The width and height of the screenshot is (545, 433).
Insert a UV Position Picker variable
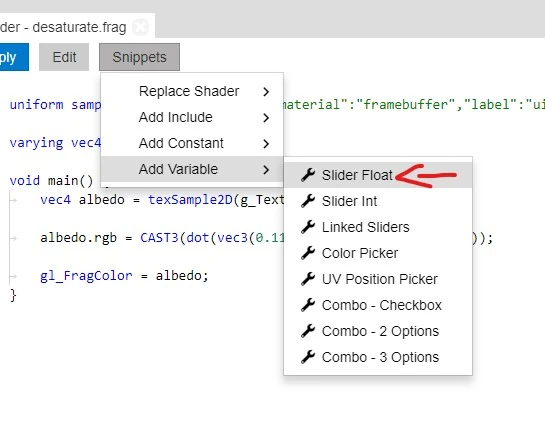pyautogui.click(x=378, y=279)
